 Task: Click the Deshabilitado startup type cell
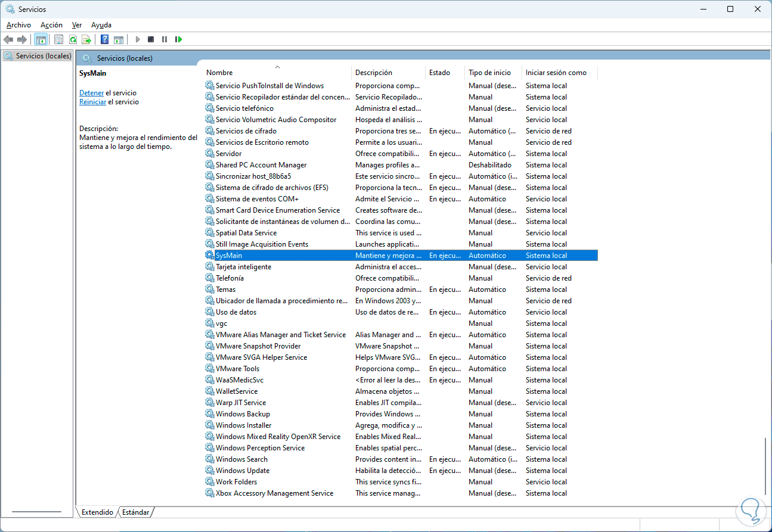click(490, 165)
